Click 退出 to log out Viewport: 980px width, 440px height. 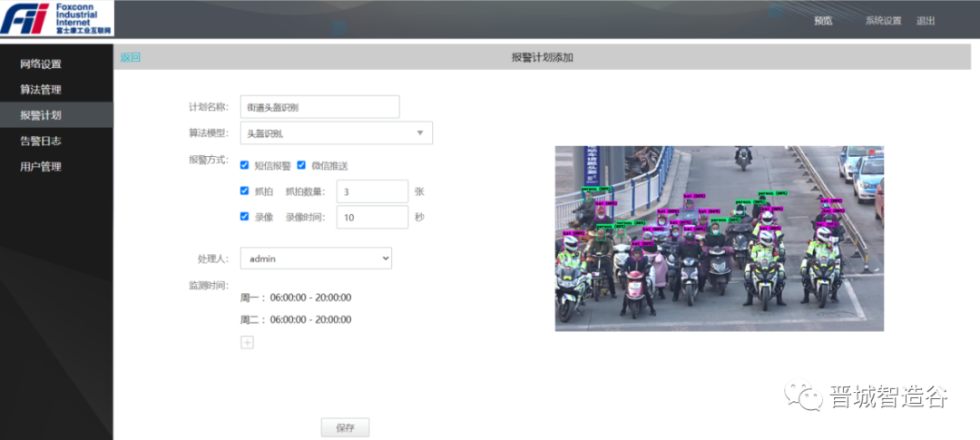click(x=926, y=21)
